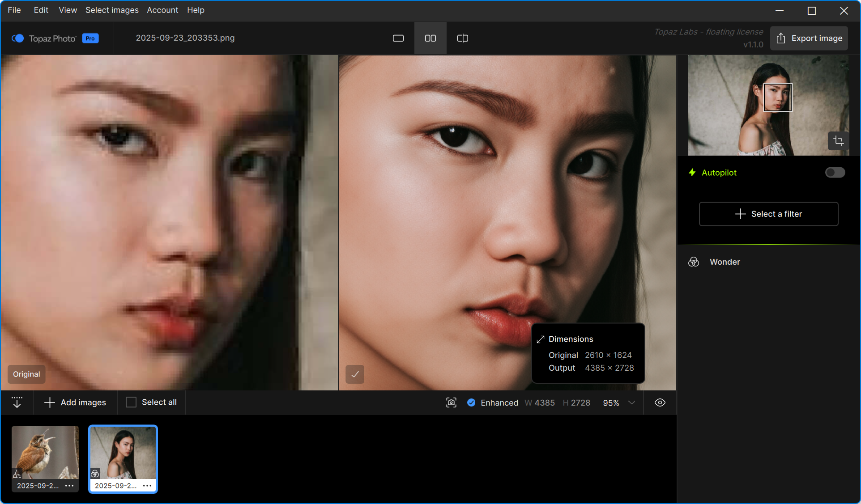This screenshot has height=504, width=861.
Task: Select the bird image thumbnail
Action: click(45, 453)
